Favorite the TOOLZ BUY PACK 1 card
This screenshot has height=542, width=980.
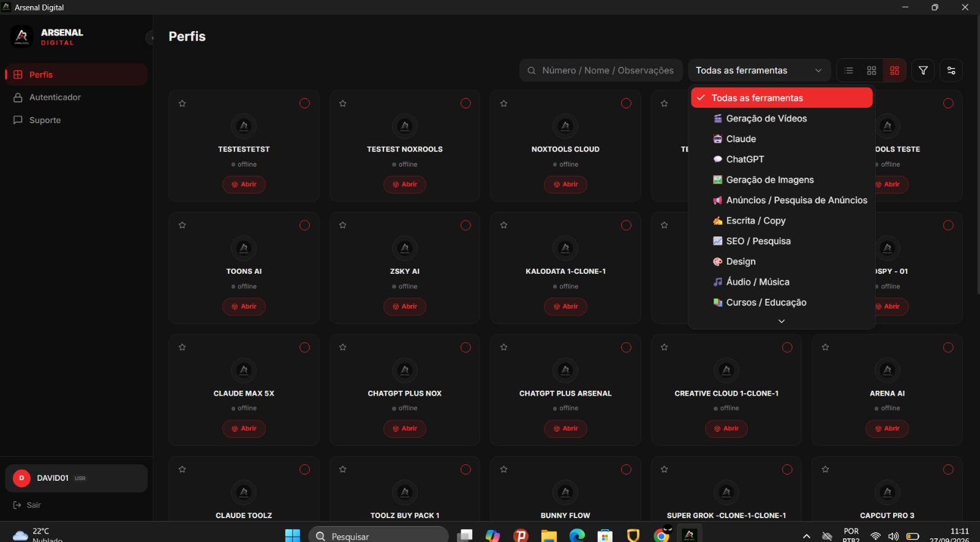pyautogui.click(x=343, y=469)
